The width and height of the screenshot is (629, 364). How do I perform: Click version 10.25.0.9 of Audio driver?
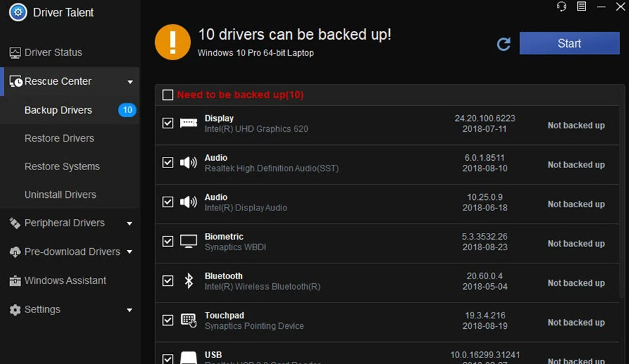(x=485, y=197)
